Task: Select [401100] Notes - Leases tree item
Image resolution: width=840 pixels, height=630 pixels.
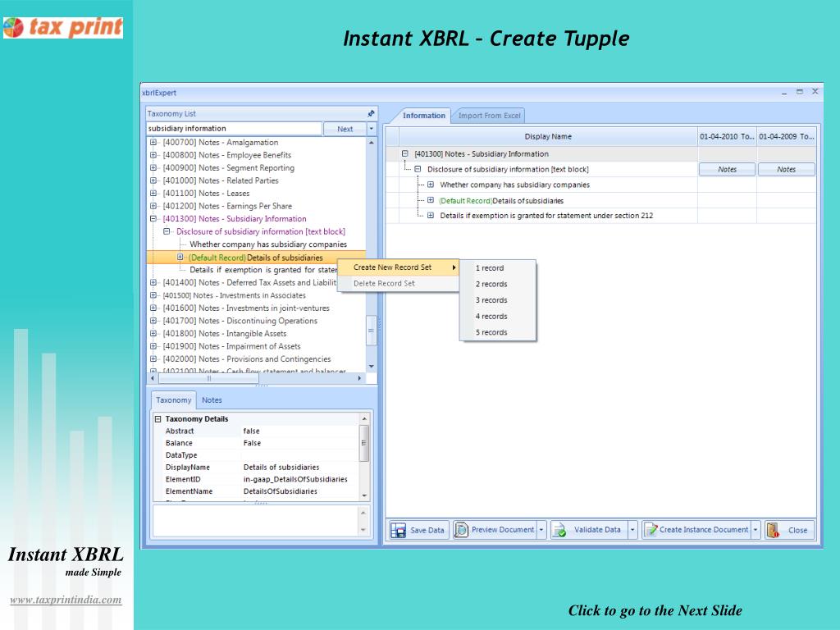Action: point(206,194)
